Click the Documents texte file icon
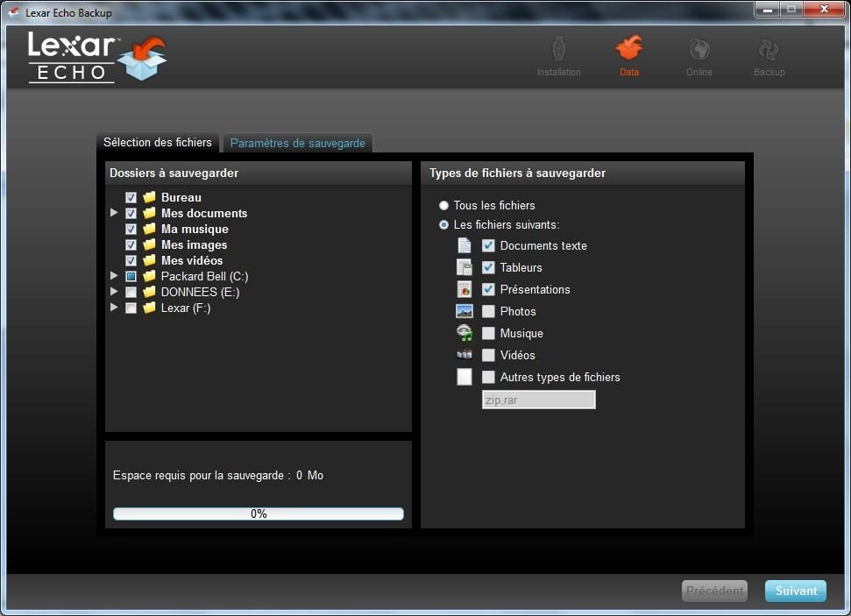 (x=464, y=245)
